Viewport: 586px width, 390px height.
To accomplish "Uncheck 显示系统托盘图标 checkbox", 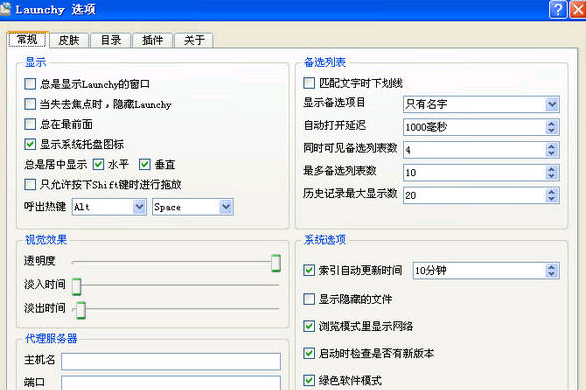I will pos(30,144).
